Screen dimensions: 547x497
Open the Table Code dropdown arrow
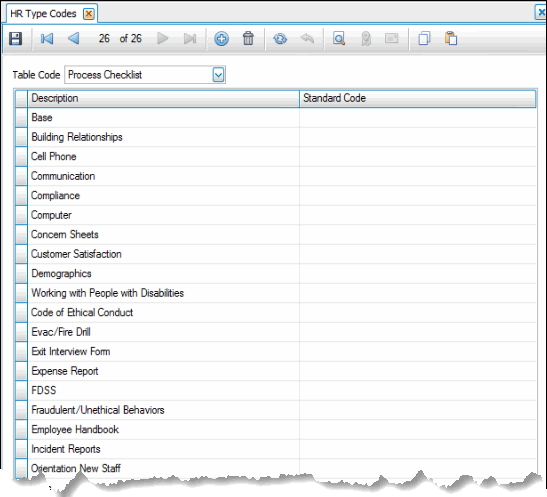point(218,75)
